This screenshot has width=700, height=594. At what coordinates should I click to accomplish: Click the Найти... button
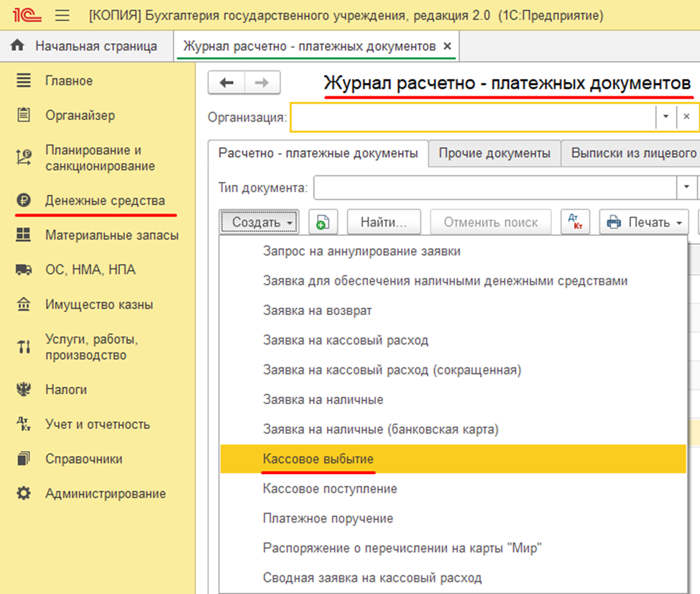click(x=384, y=222)
